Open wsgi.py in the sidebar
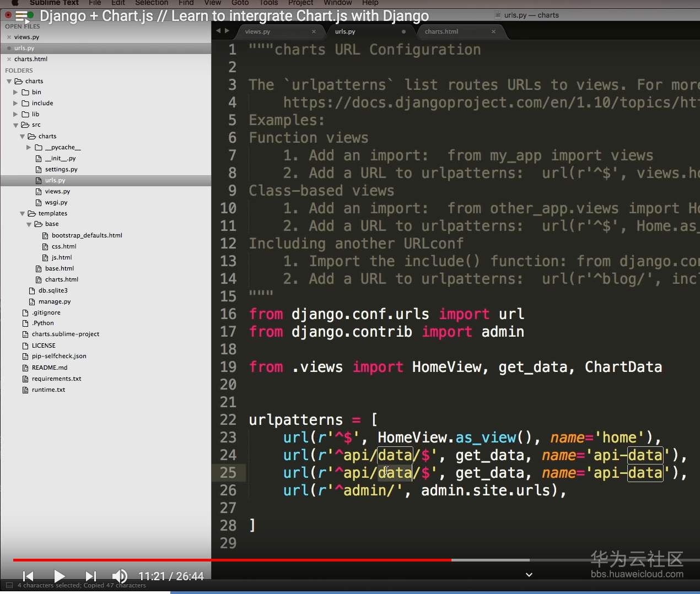This screenshot has height=594, width=700. coord(56,202)
